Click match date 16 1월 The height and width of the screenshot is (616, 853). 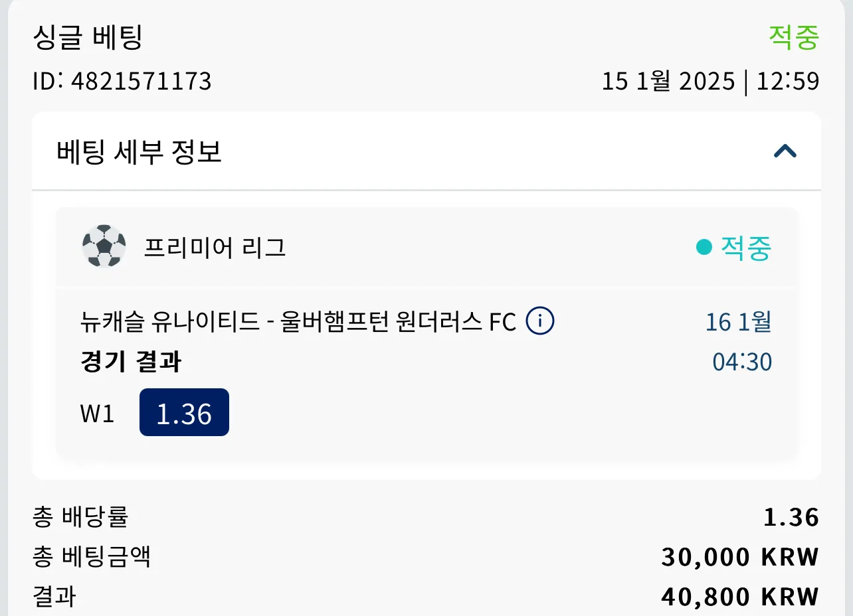tap(738, 323)
